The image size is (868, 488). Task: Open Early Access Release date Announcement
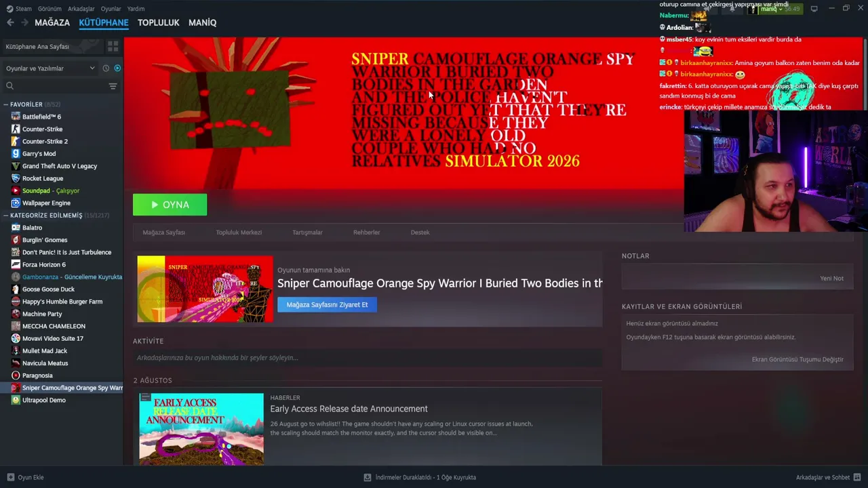(349, 409)
